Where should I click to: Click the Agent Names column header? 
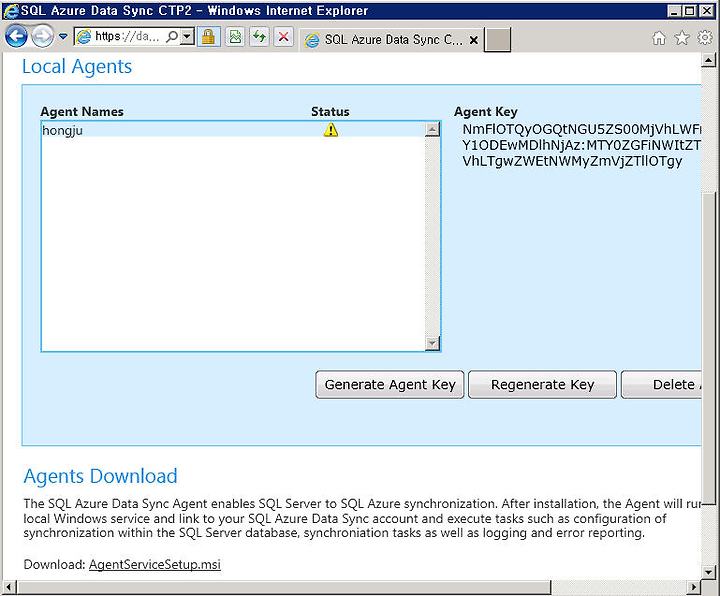point(82,112)
